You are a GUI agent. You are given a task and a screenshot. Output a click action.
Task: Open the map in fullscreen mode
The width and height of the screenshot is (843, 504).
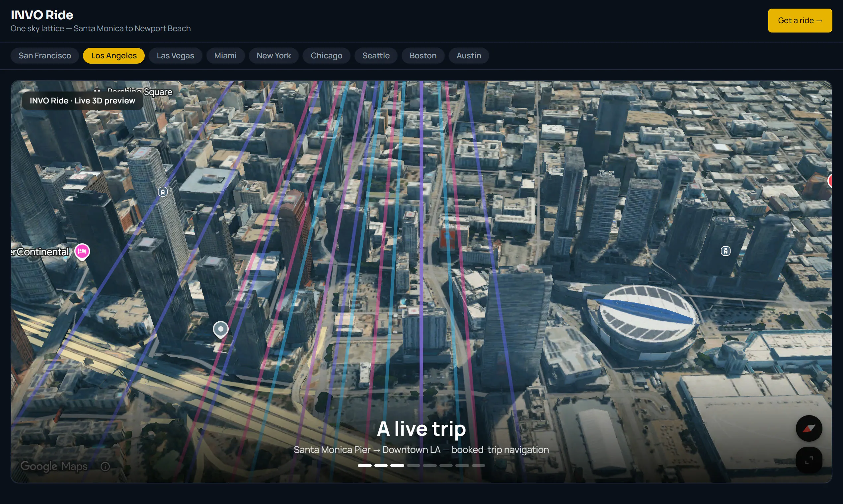coord(809,460)
